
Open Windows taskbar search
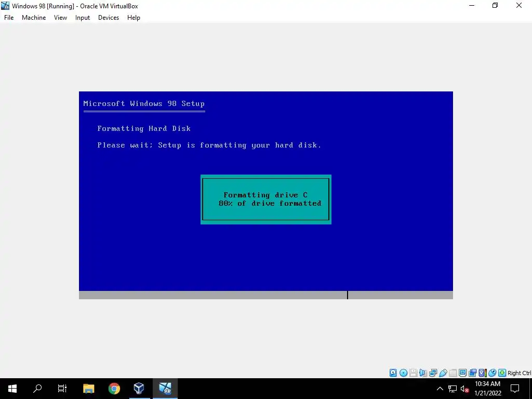pos(37,389)
